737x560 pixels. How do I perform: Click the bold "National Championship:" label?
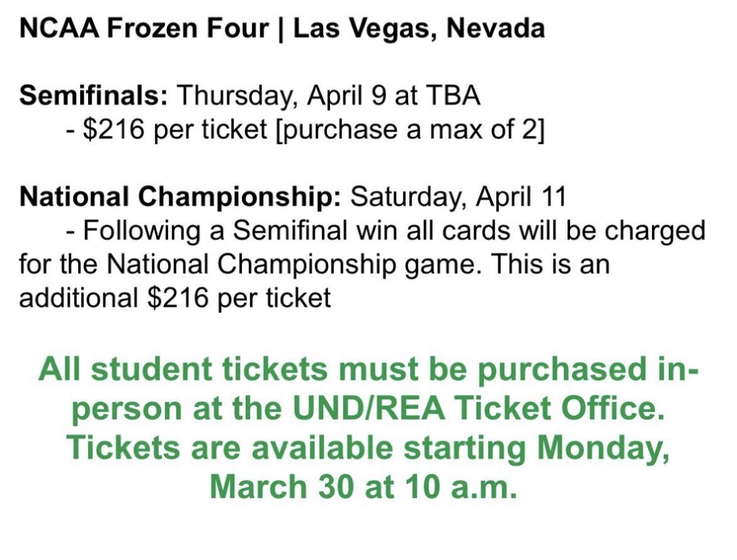180,197
